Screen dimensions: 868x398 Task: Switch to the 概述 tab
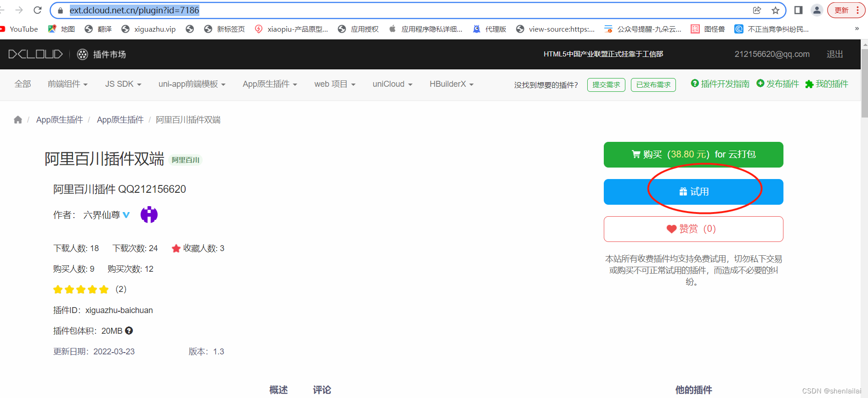(x=278, y=390)
